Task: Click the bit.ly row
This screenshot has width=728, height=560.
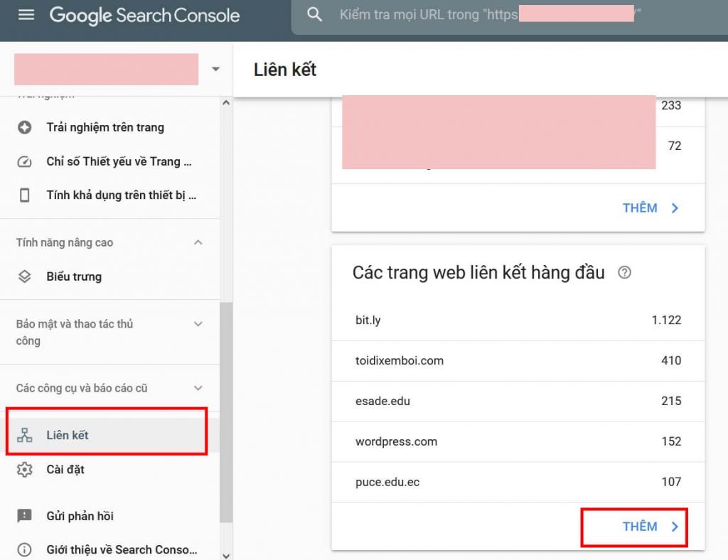Action: [x=518, y=320]
